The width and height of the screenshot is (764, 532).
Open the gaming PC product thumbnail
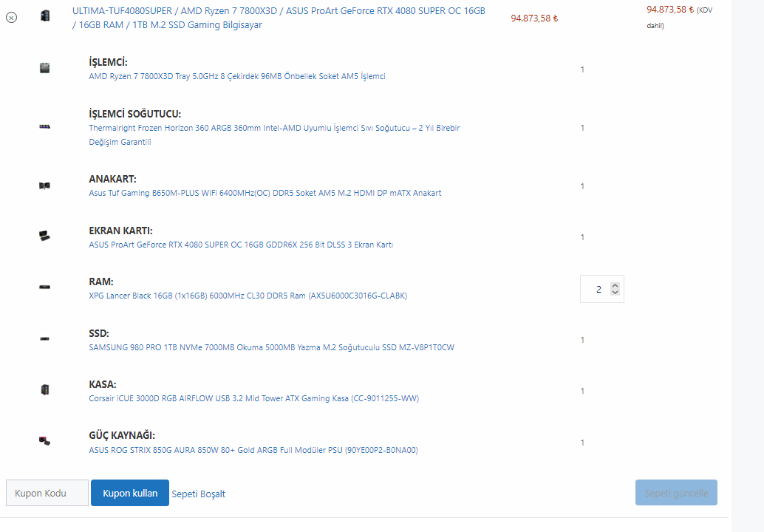pos(45,16)
